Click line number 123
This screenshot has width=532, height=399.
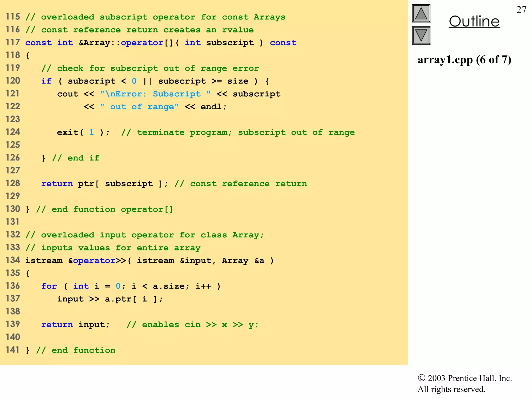click(13, 119)
